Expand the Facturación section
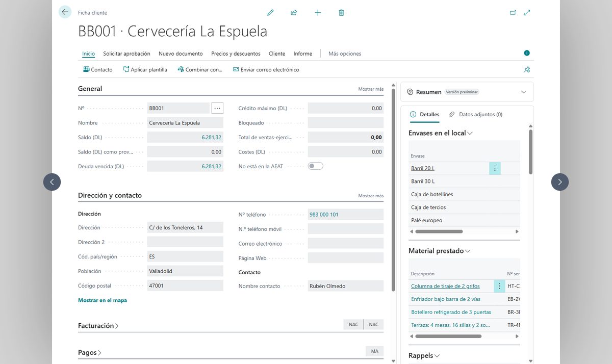Screen dimensions: 612x364 (x=98, y=326)
